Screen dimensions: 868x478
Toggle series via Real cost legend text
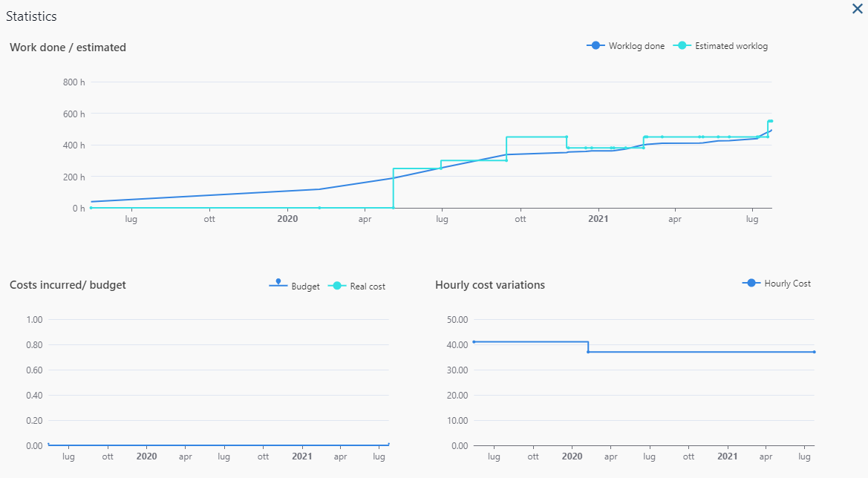point(368,287)
